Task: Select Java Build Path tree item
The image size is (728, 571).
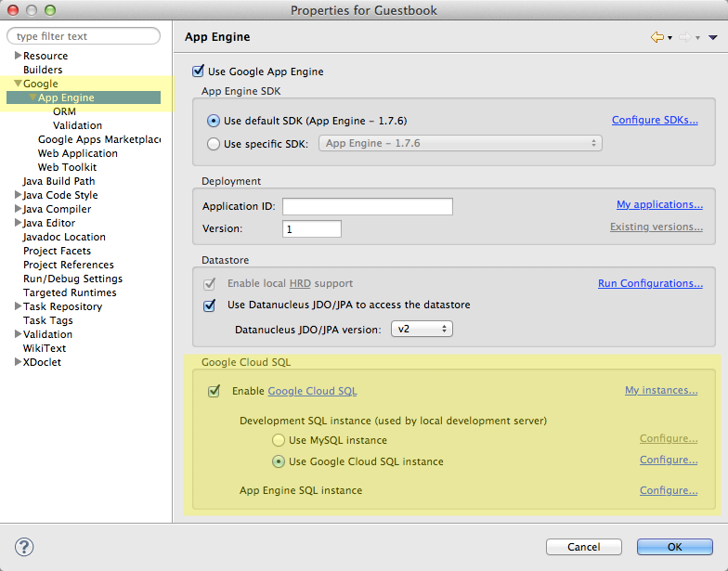Action: point(59,181)
